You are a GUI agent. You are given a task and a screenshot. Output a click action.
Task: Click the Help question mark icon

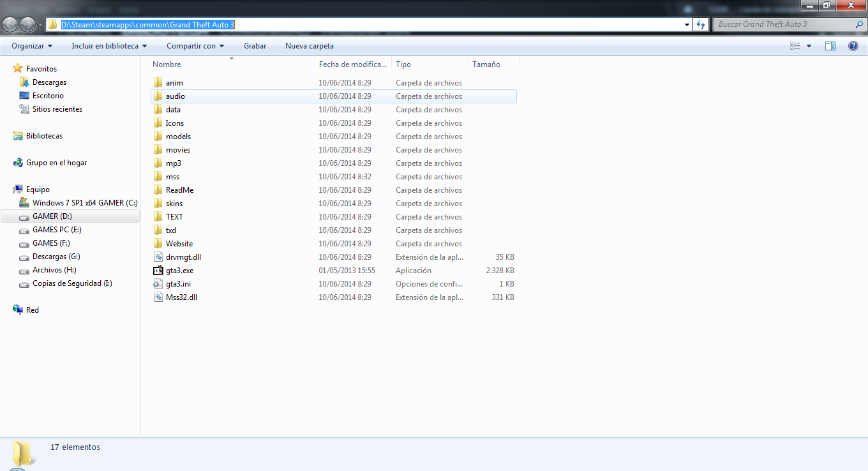(853, 46)
